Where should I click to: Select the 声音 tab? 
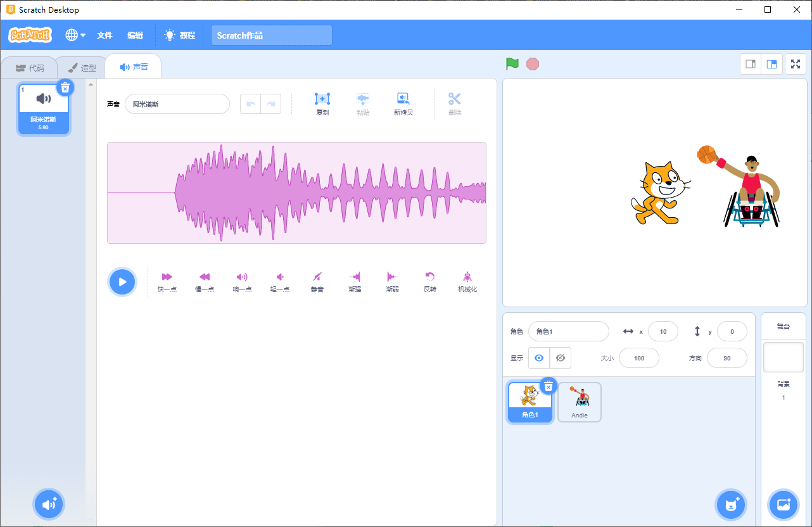tap(134, 67)
